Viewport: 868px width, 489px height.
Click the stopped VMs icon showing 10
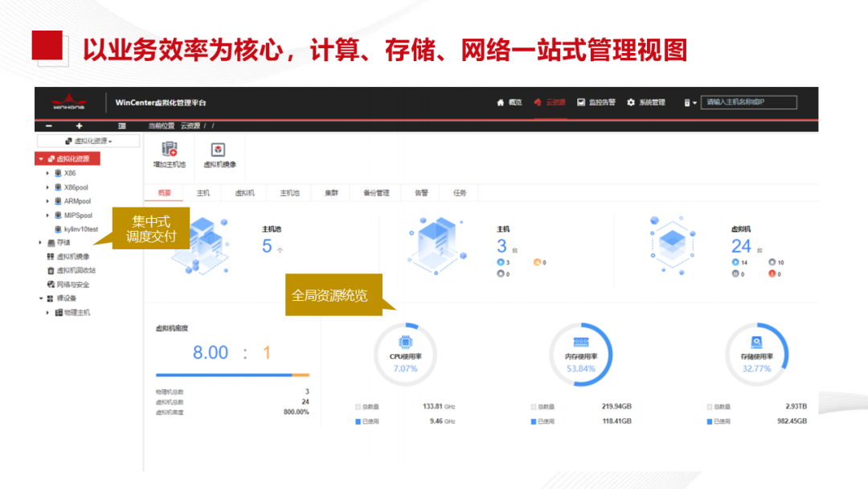tap(772, 262)
